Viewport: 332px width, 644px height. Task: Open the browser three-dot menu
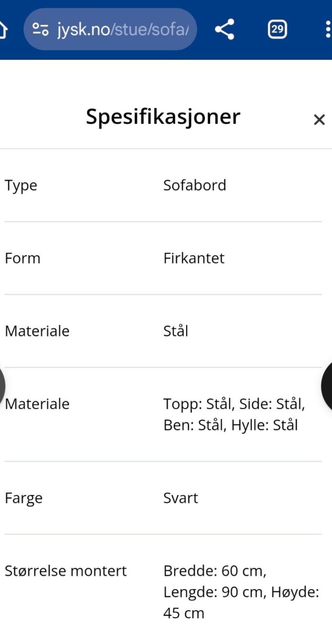coord(327,30)
